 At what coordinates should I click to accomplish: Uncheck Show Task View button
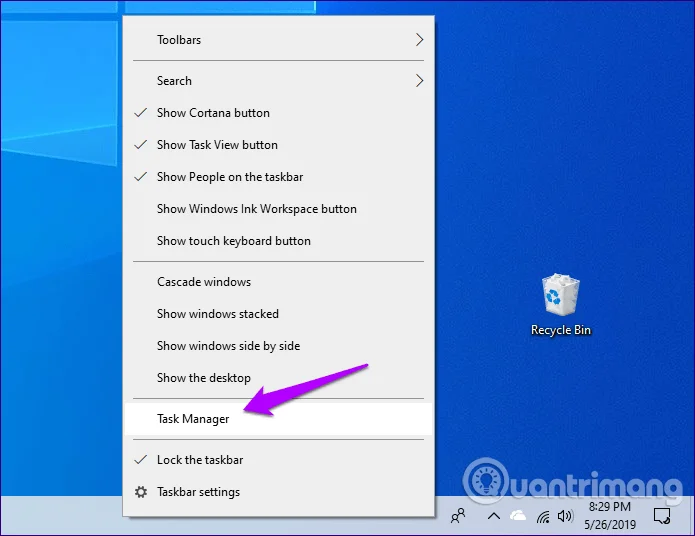pyautogui.click(x=278, y=145)
